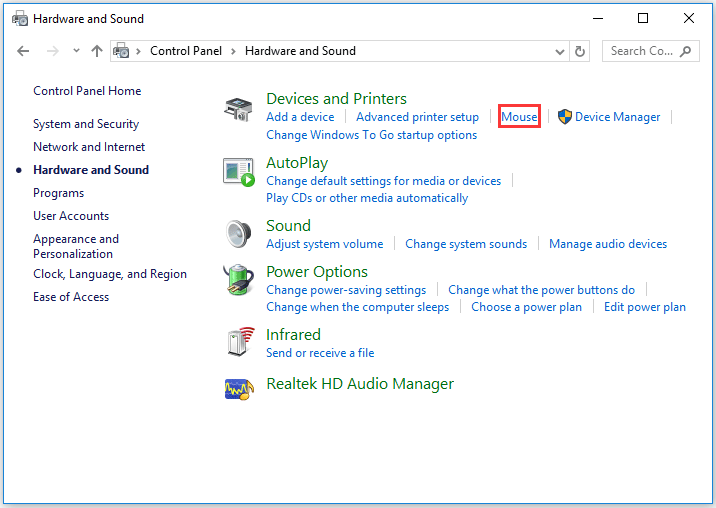Screen dimensions: 716x508
Task: Select System and Security in sidebar
Action: tap(86, 124)
